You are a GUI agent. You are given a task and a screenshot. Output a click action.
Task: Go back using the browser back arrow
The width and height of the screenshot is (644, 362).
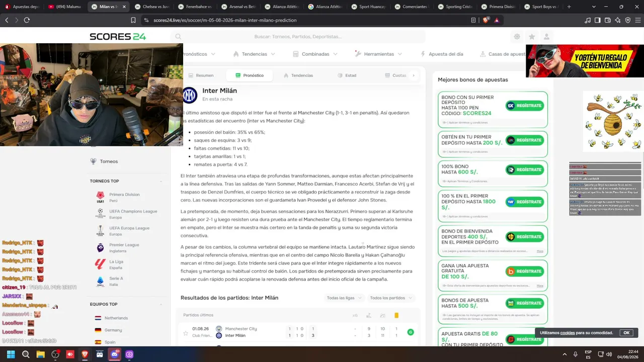(7, 20)
